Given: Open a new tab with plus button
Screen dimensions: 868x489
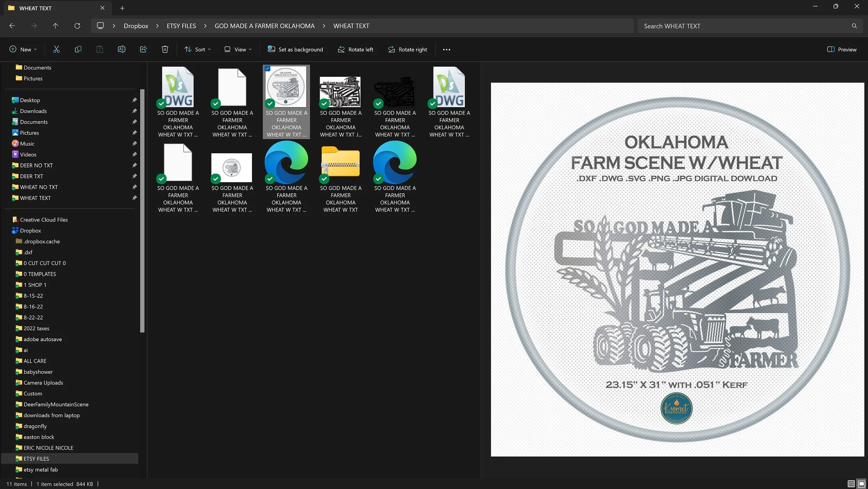Looking at the screenshot, I should (122, 8).
